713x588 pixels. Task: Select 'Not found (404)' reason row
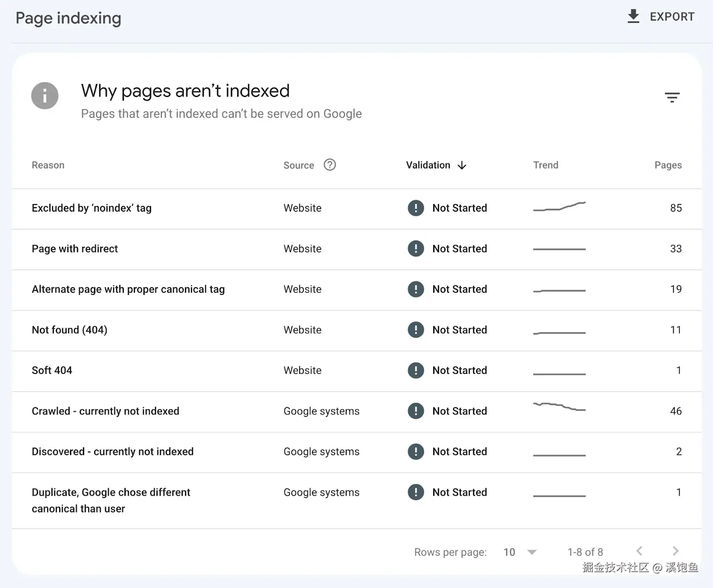point(70,330)
